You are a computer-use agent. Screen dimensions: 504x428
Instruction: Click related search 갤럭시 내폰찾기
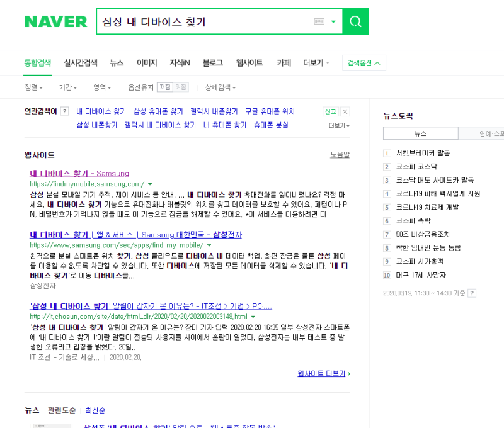click(214, 111)
